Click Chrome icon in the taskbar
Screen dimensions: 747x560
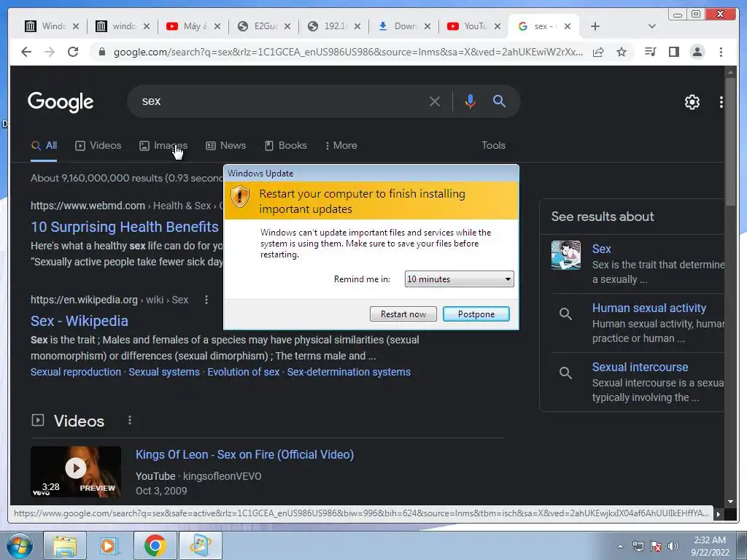[155, 545]
